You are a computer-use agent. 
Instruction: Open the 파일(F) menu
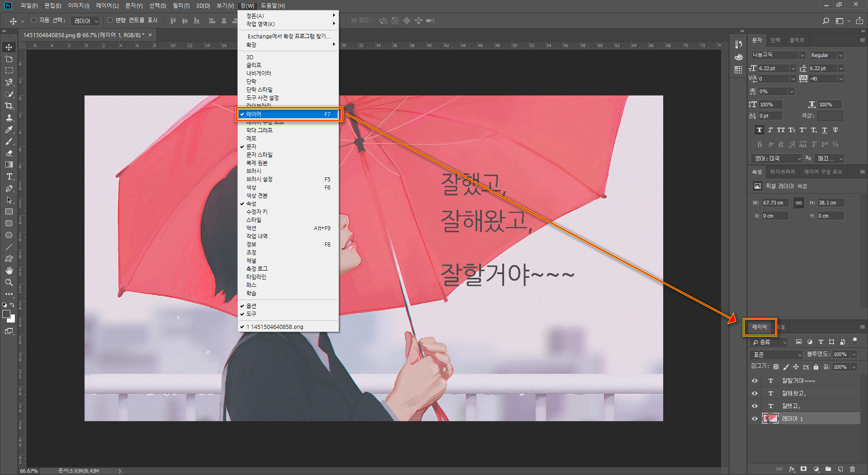(x=29, y=5)
